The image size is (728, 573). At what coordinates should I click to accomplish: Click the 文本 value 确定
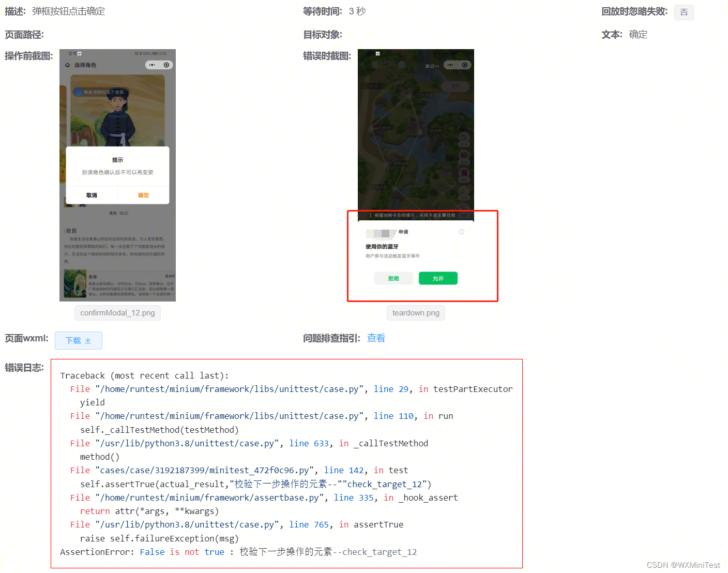pyautogui.click(x=638, y=35)
